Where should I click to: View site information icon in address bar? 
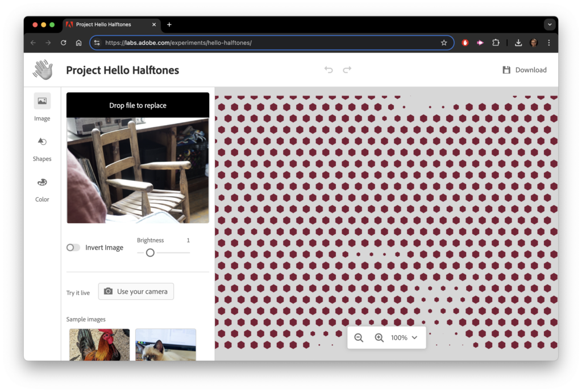coord(97,43)
